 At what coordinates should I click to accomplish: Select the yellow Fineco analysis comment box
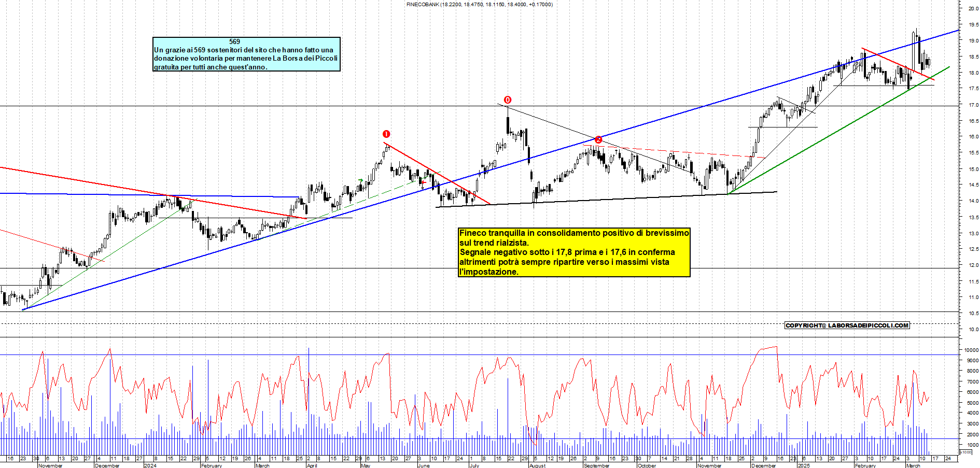tap(574, 252)
